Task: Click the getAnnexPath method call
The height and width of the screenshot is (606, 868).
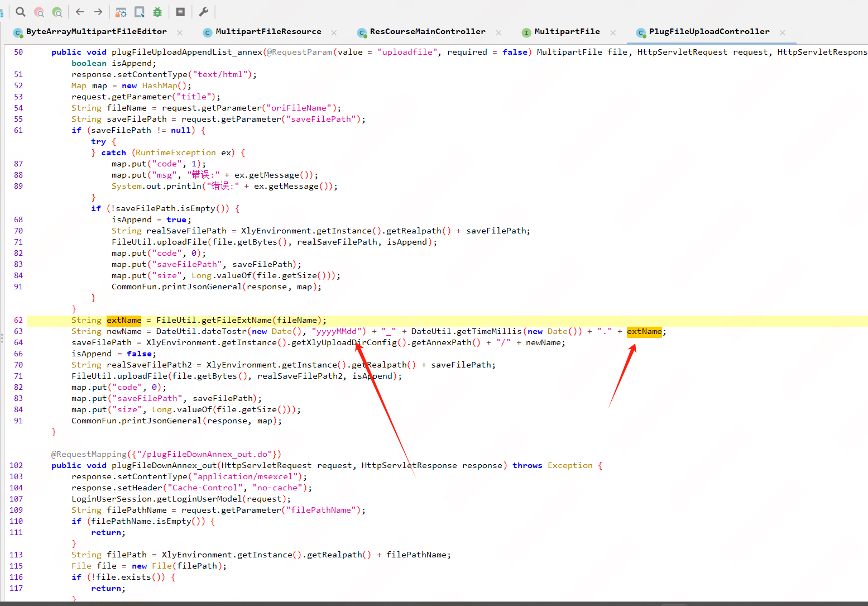Action: point(442,342)
